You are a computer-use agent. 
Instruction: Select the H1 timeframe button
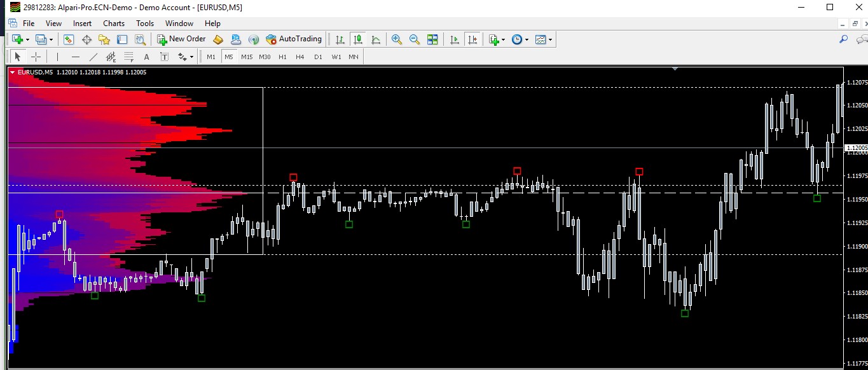(282, 57)
